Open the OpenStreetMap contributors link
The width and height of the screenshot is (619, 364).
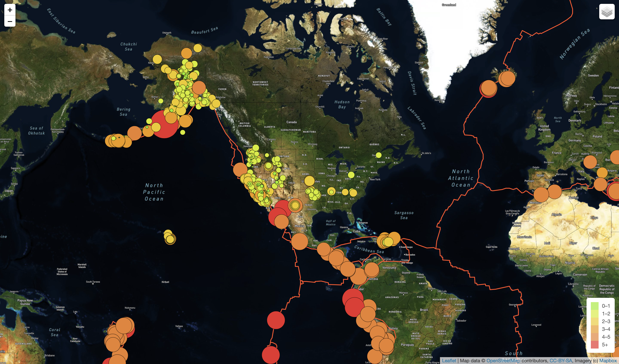click(503, 361)
